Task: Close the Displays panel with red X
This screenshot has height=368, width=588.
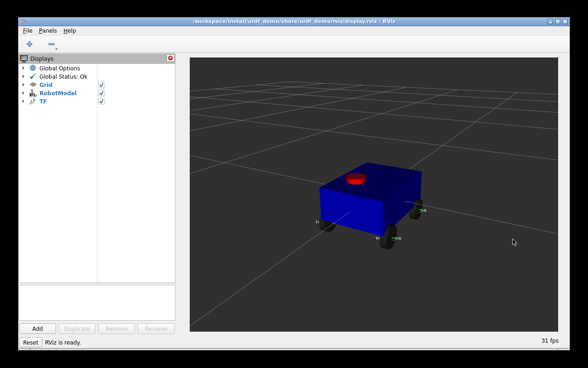Action: click(170, 58)
